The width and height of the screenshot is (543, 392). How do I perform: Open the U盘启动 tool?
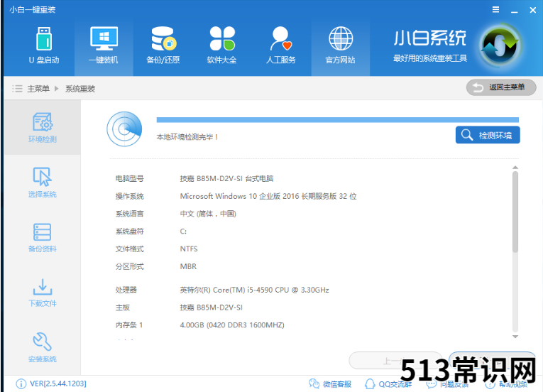(x=44, y=45)
